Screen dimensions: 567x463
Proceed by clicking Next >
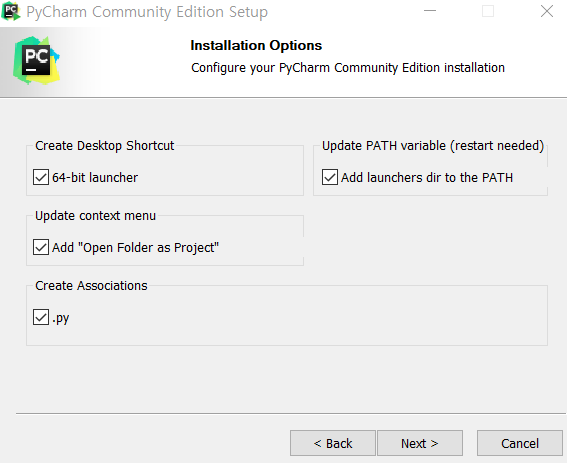[x=420, y=443]
